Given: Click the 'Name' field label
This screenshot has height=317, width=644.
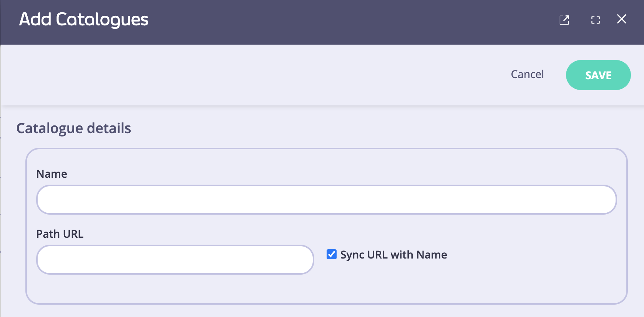Looking at the screenshot, I should click(x=52, y=174).
